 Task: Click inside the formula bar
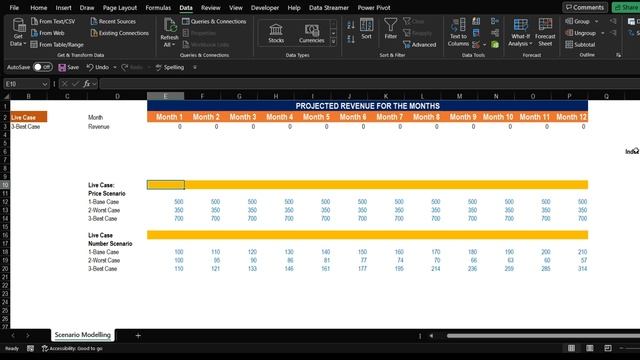(x=369, y=84)
